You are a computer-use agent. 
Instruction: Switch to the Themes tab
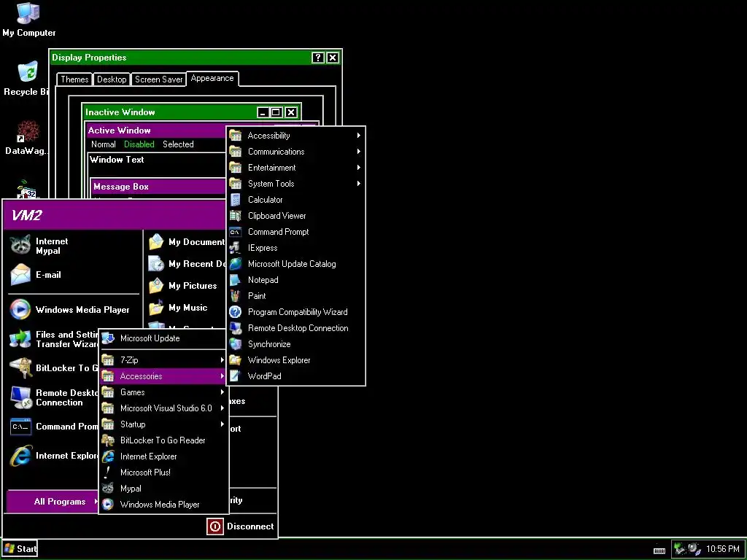point(74,79)
